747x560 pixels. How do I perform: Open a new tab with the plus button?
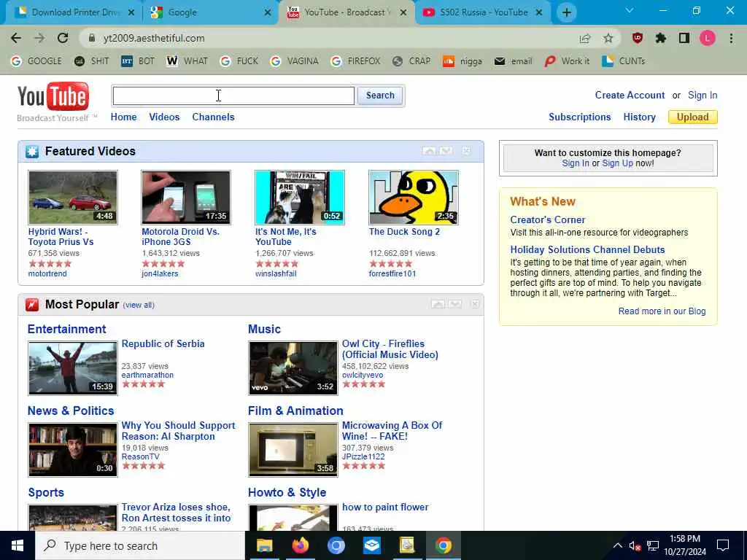click(x=566, y=12)
